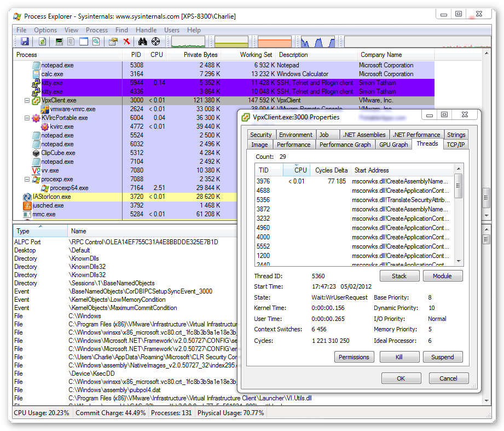Screen dimensions: 504x431
Task: Click the blue I/O history mini graph
Action: point(318,42)
